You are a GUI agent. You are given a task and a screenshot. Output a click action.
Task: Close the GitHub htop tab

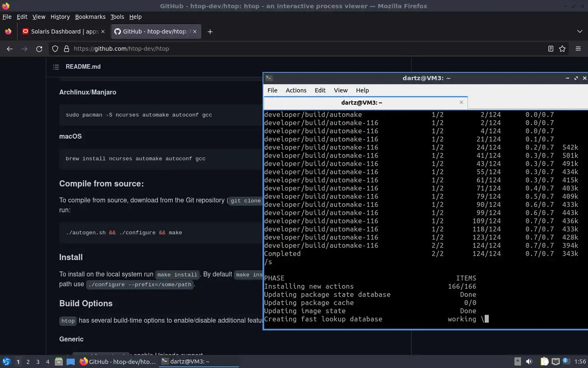195,31
